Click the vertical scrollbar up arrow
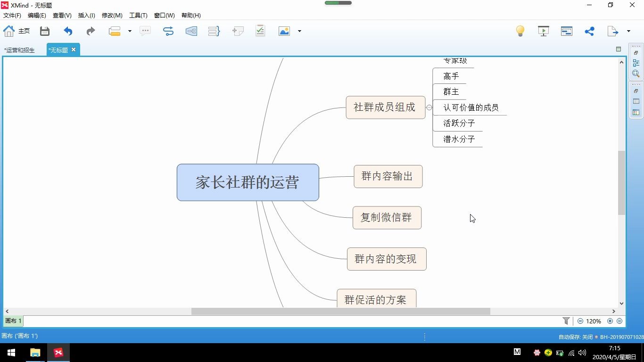 [621, 62]
